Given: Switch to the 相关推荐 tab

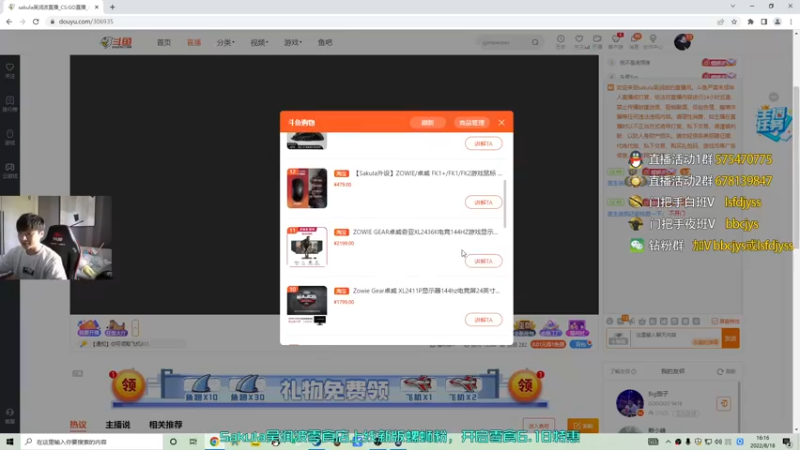Looking at the screenshot, I should coord(165,424).
